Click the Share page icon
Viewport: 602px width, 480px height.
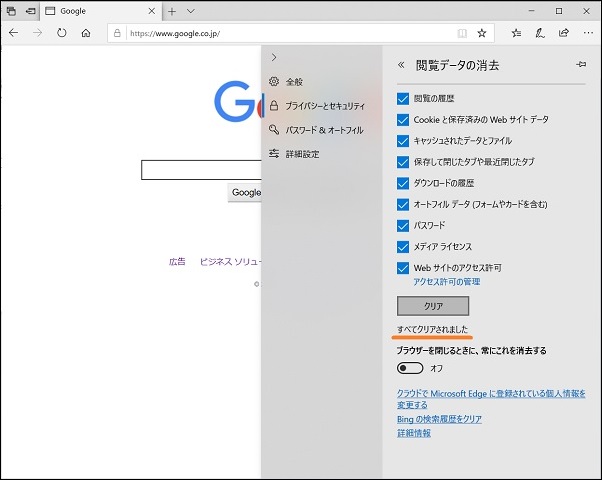564,33
